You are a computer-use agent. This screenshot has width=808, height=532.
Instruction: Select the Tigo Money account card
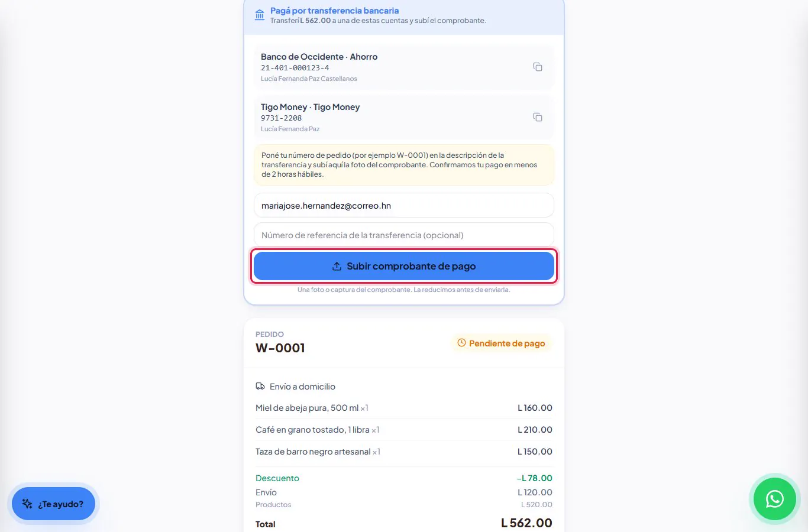click(404, 117)
